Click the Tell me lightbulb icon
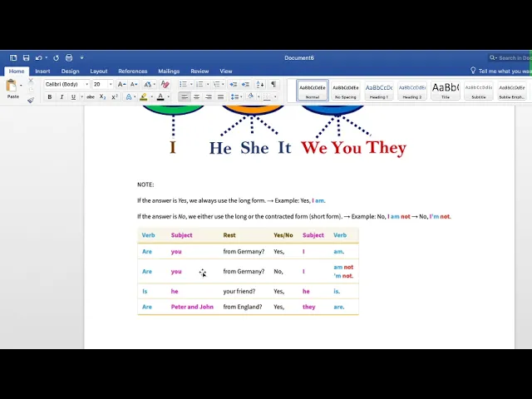 473,70
